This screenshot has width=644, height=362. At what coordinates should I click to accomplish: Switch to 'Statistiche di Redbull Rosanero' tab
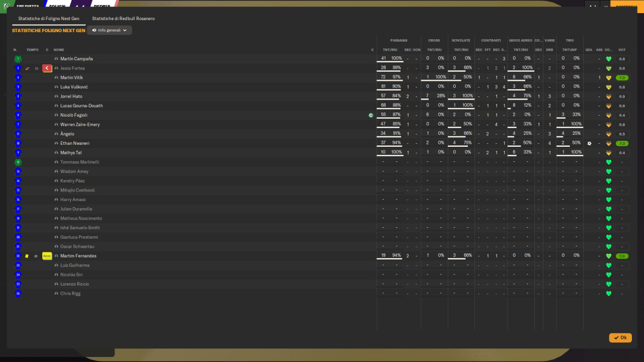123,19
